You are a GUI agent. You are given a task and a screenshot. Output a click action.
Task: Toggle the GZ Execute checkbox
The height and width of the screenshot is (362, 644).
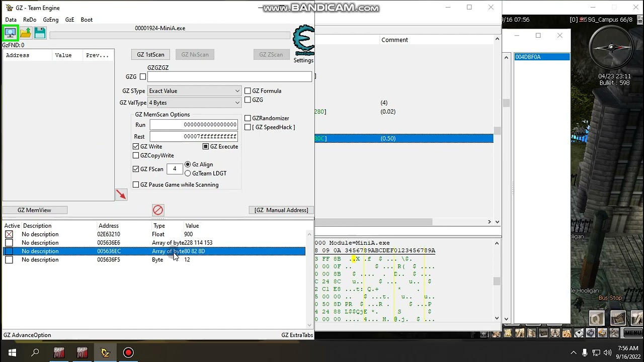(x=206, y=146)
